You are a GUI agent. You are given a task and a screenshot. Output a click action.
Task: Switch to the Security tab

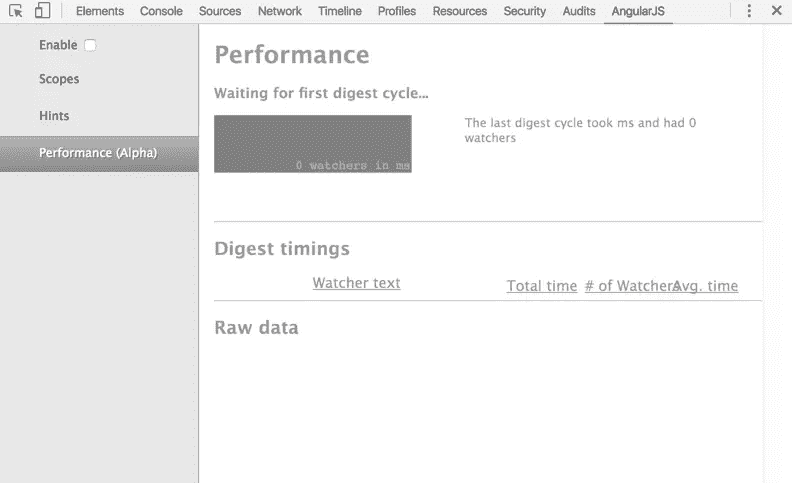coord(525,11)
